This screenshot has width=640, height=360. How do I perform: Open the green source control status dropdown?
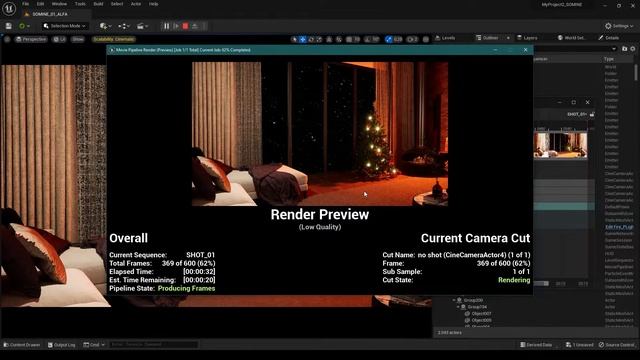(24, 26)
